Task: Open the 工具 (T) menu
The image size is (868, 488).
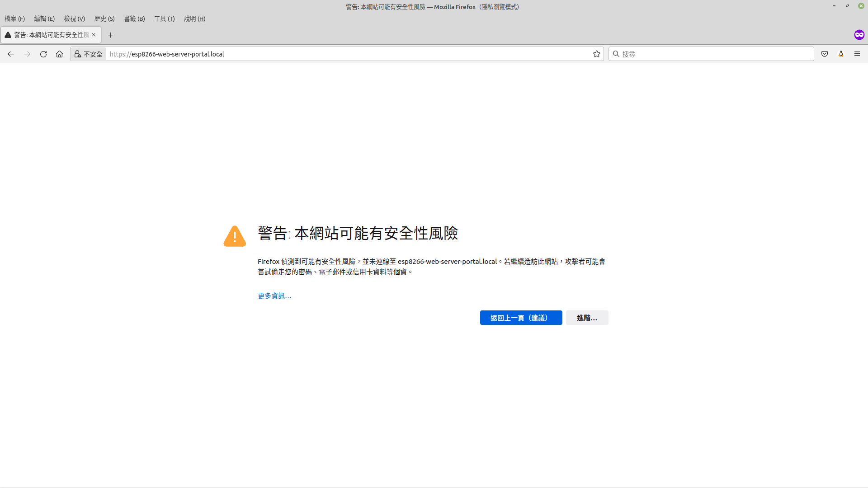Action: point(164,19)
